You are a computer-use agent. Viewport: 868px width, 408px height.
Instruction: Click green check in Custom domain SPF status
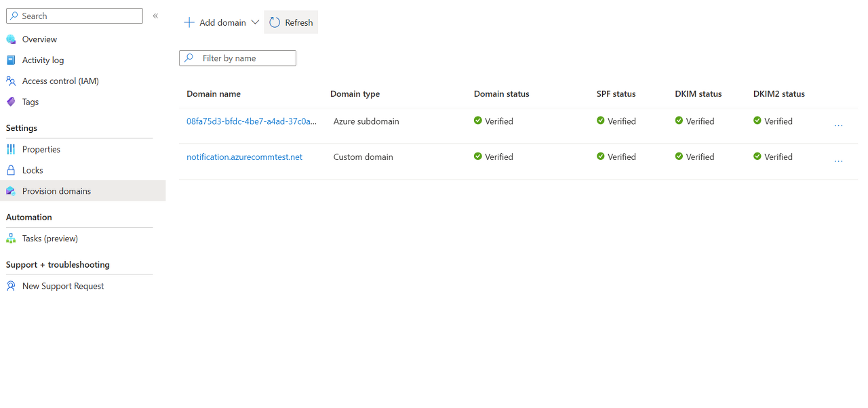[601, 156]
